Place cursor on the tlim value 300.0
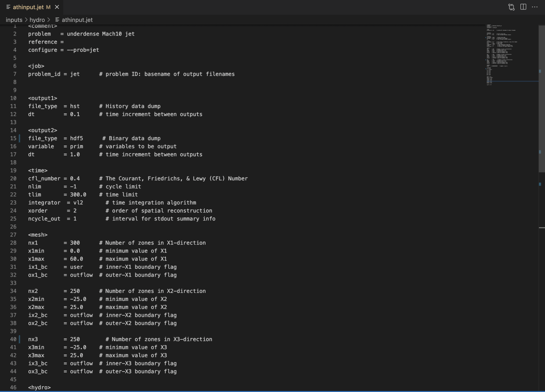545x392 pixels. point(78,195)
